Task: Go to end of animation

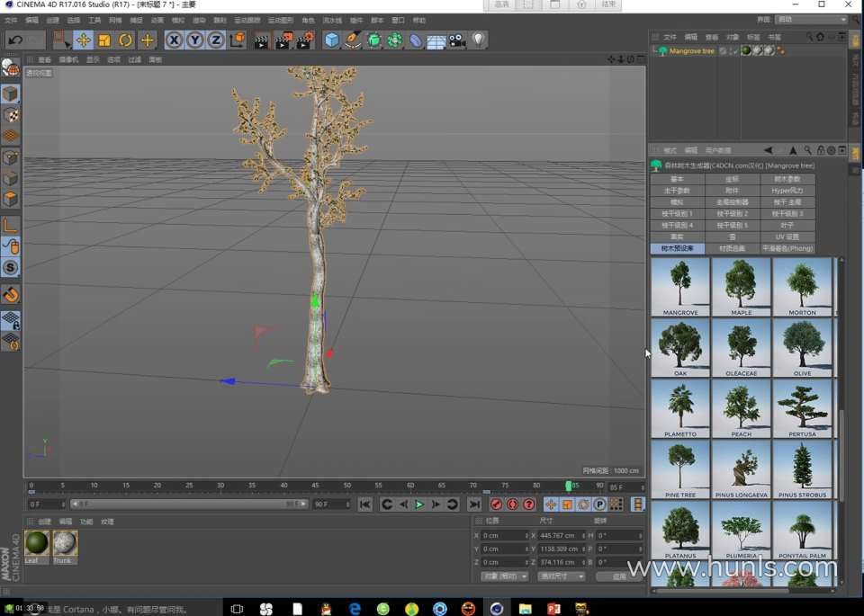Action: [474, 504]
